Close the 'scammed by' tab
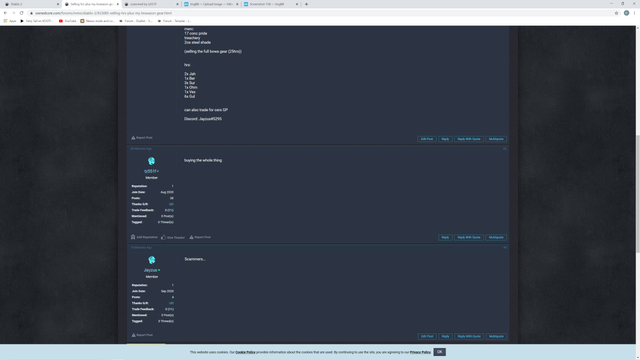The image size is (640, 360). pyautogui.click(x=177, y=4)
